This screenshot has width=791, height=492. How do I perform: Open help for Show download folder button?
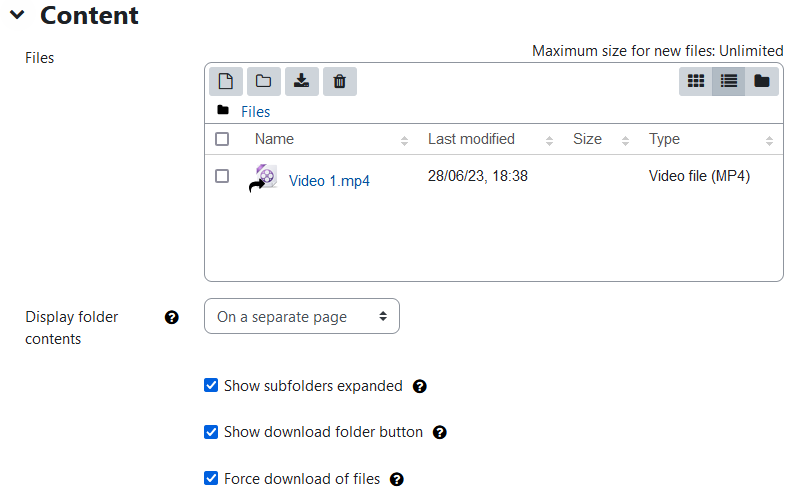tap(440, 432)
